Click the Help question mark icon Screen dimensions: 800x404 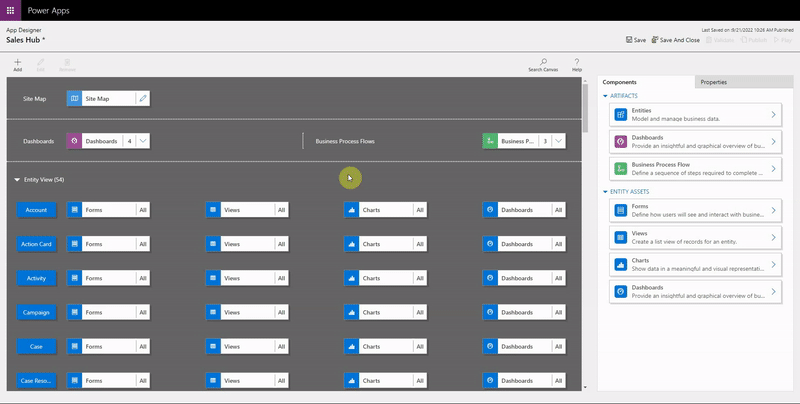(577, 62)
